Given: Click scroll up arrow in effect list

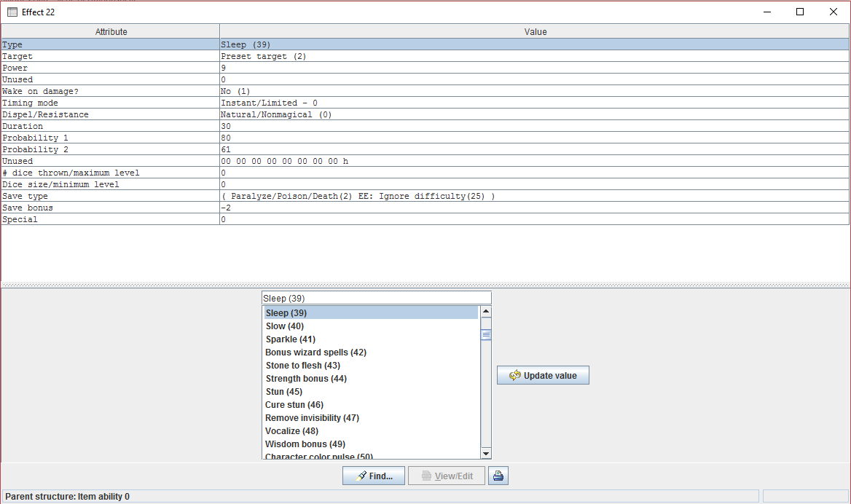Looking at the screenshot, I should click(x=486, y=312).
